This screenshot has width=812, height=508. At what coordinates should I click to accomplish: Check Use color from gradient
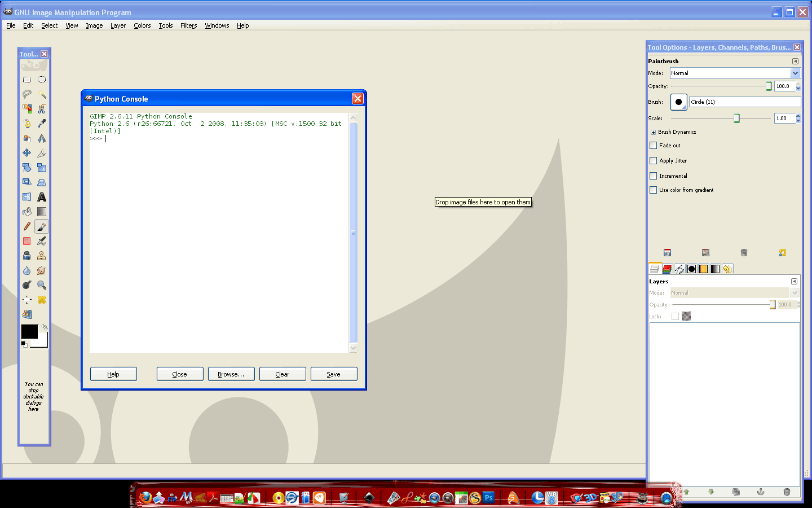coord(653,190)
